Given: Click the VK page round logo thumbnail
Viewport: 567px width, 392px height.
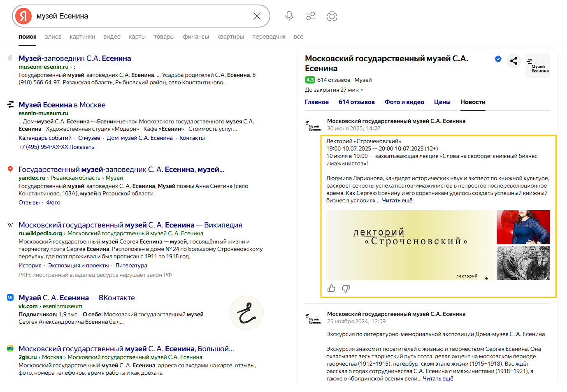Looking at the screenshot, I should pos(246,313).
